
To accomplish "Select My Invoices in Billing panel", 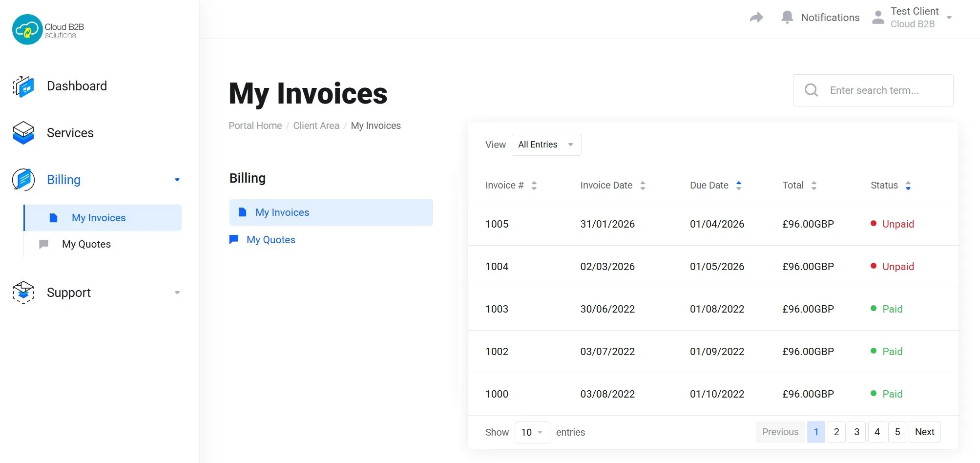I will (331, 212).
